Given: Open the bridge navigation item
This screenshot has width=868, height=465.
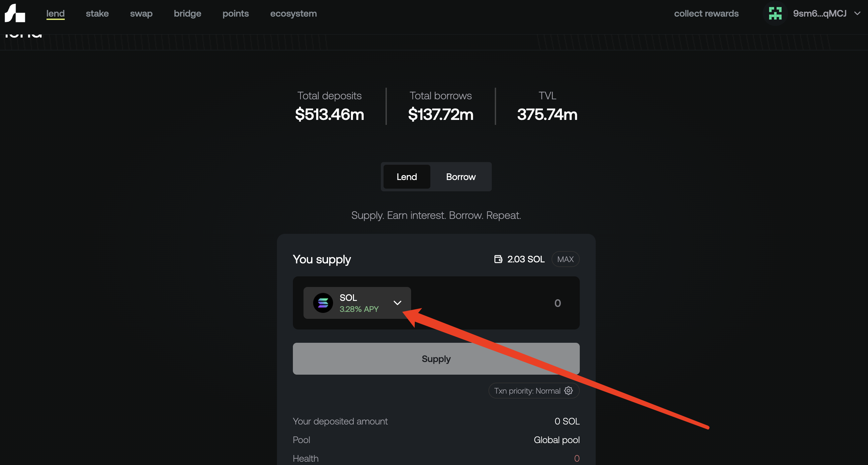Looking at the screenshot, I should click(187, 14).
